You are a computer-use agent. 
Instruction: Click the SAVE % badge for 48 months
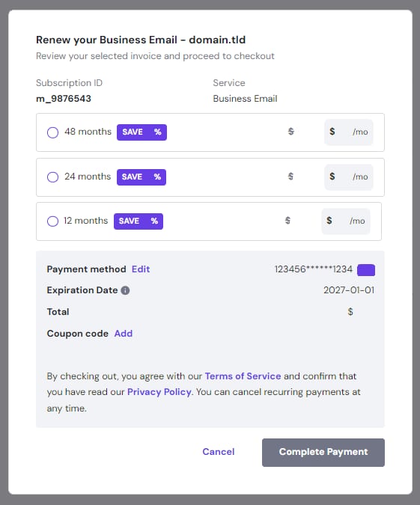pos(141,132)
